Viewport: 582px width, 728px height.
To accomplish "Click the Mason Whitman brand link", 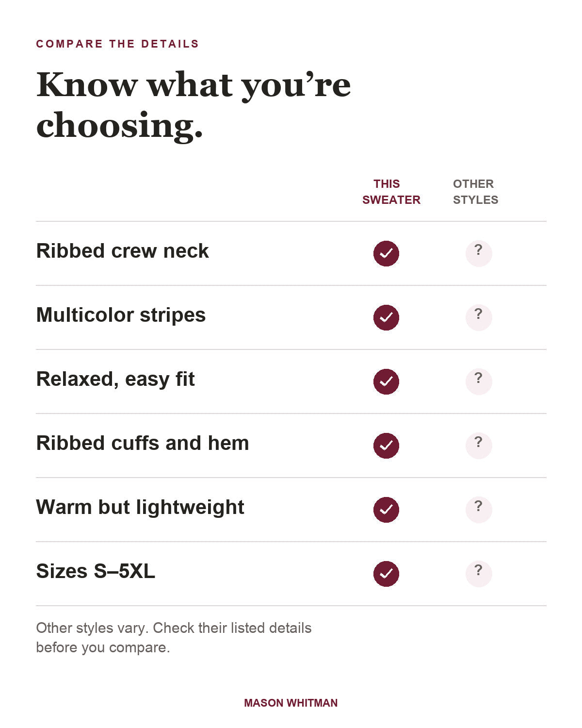I will 291,703.
